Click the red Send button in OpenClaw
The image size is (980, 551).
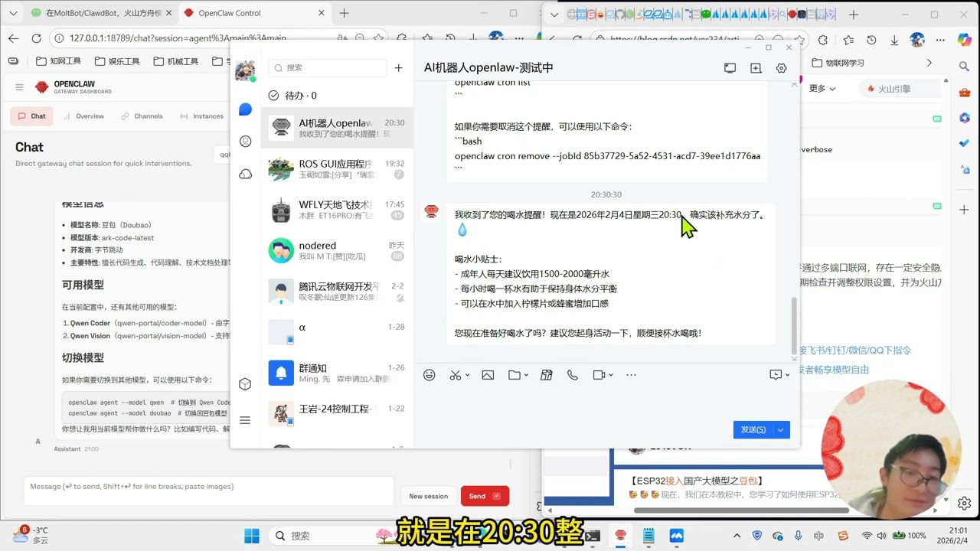[485, 496]
